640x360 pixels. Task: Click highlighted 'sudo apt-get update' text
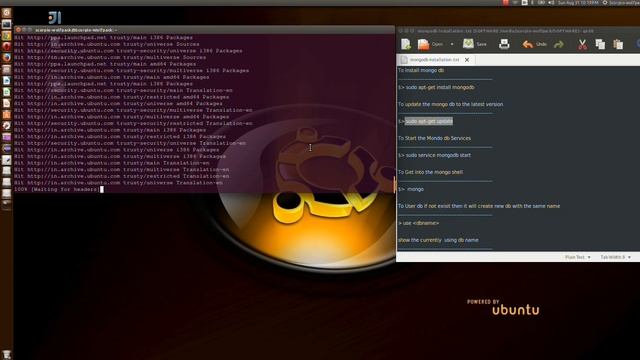click(429, 121)
